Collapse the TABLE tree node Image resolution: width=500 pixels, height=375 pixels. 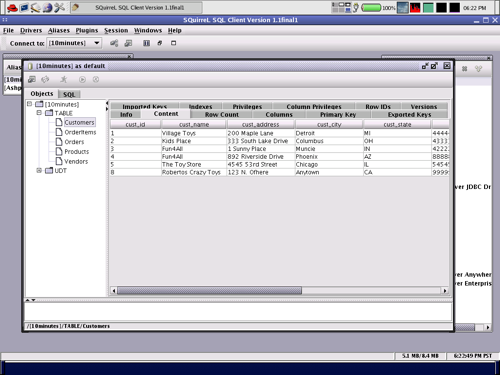tap(39, 113)
